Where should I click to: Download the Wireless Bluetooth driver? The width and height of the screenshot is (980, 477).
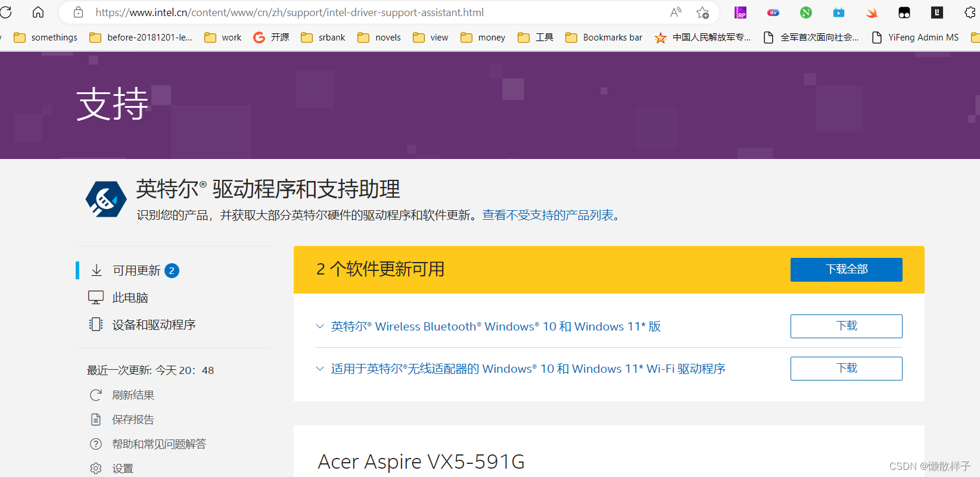pyautogui.click(x=847, y=326)
